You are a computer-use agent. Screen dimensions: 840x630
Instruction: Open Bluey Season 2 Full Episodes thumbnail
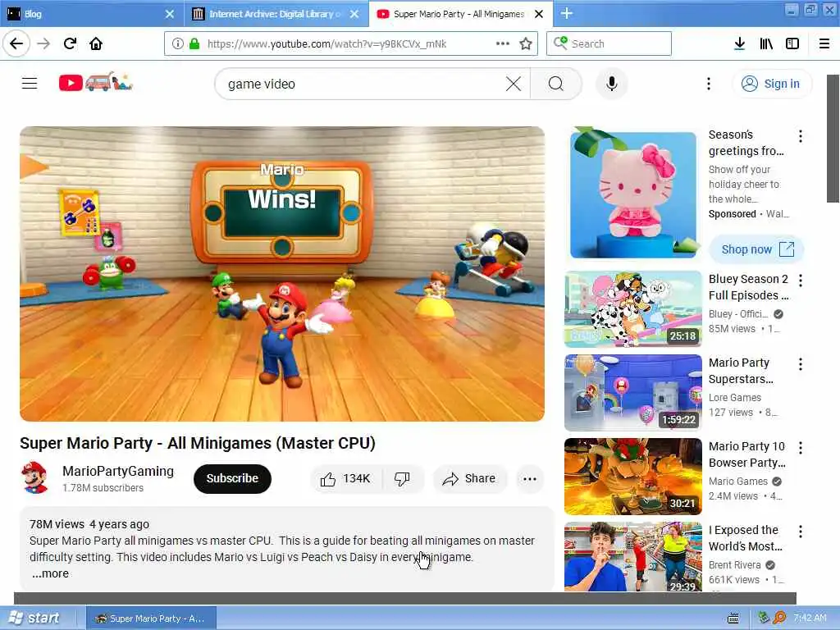pyautogui.click(x=633, y=309)
